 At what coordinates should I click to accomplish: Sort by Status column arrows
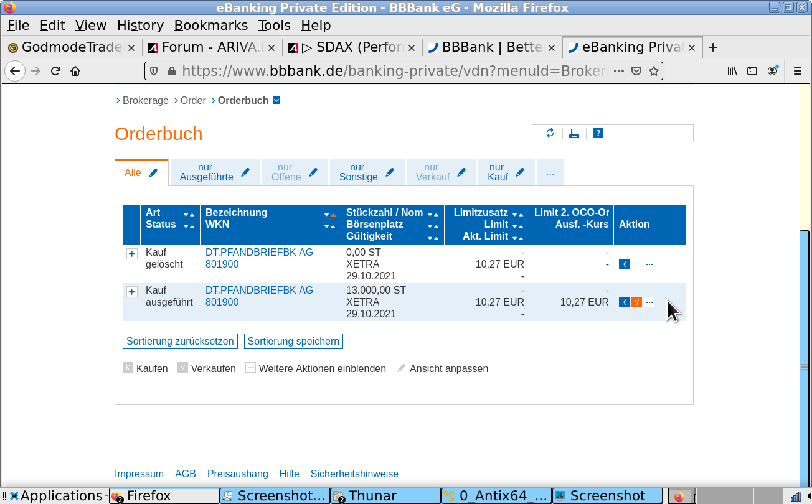click(189, 226)
